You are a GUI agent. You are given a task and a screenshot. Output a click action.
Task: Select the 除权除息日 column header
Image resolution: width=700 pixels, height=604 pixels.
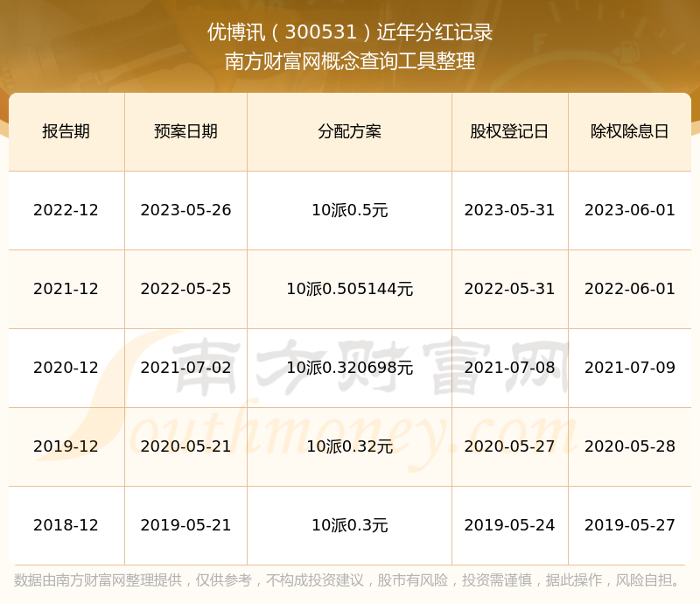(x=629, y=131)
